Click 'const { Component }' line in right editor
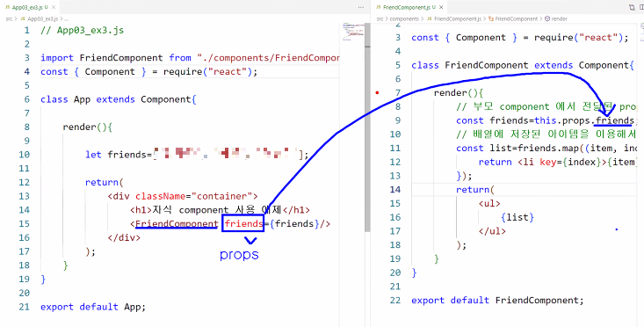The height and width of the screenshot is (327, 644). (520, 38)
